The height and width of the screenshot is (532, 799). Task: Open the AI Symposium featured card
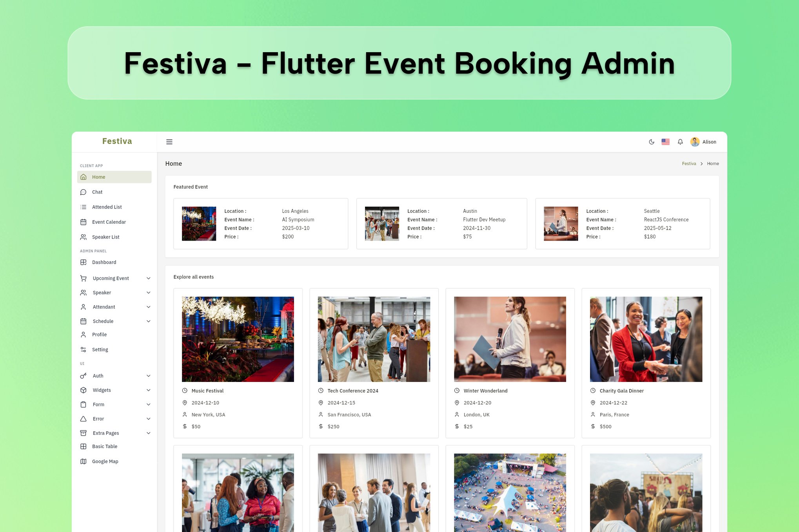coord(260,224)
